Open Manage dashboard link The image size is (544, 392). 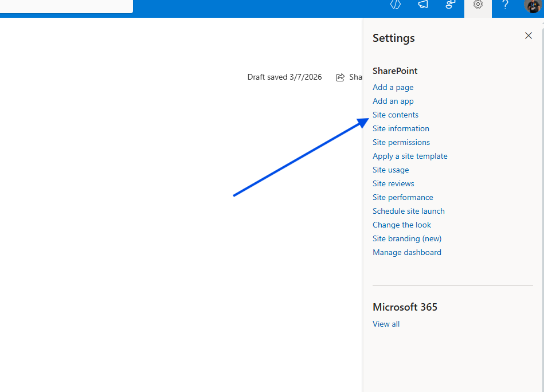point(406,252)
